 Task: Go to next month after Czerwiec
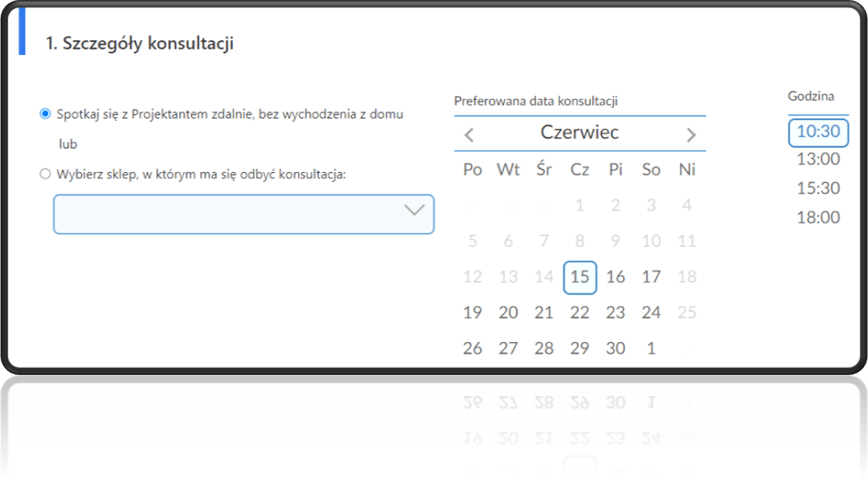click(x=691, y=134)
